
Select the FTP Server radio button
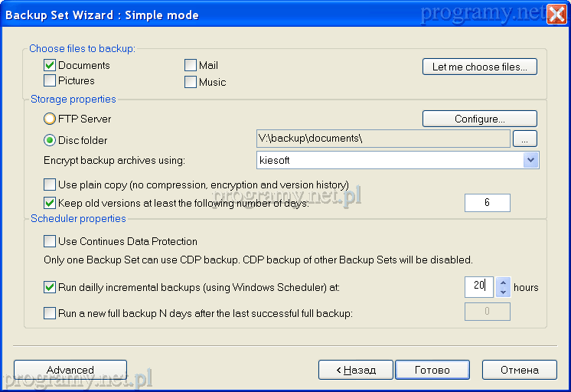(x=51, y=119)
